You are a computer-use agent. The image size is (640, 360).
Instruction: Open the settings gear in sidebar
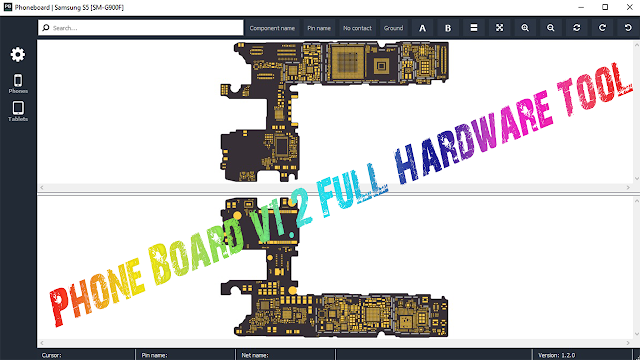pyautogui.click(x=18, y=54)
